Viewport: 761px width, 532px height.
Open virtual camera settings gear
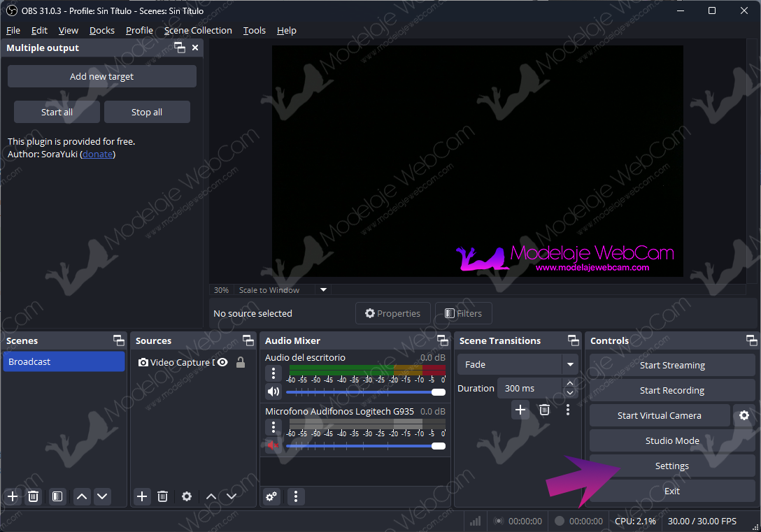(x=744, y=415)
